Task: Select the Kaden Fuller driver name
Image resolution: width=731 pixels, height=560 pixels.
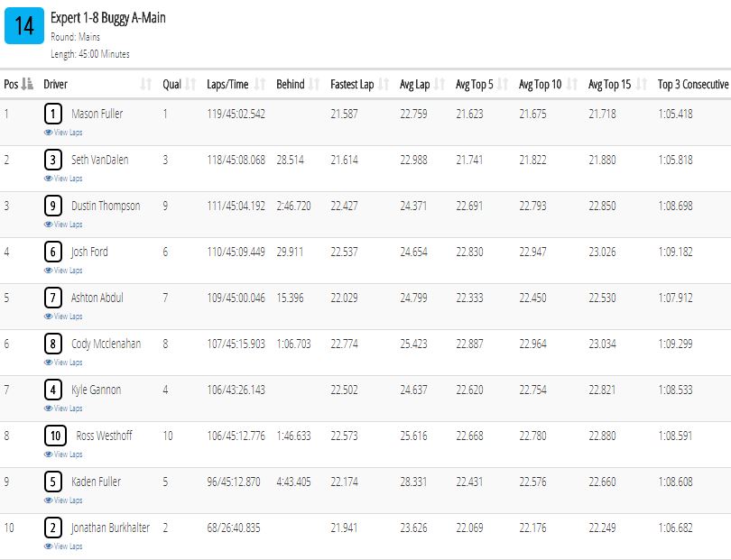Action: (x=96, y=482)
